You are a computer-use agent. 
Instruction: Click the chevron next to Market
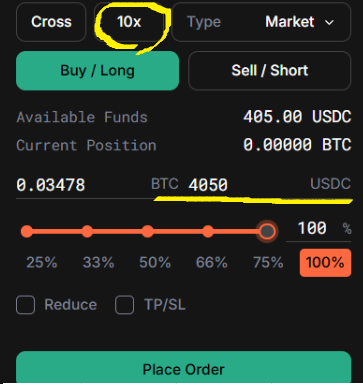pos(329,23)
